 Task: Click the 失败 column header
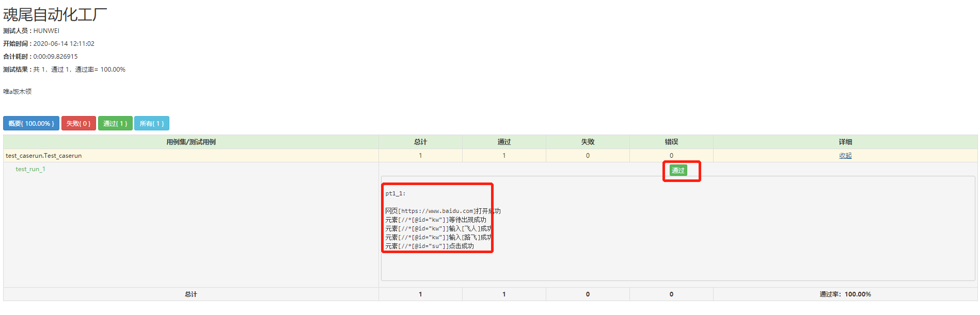[x=588, y=142]
